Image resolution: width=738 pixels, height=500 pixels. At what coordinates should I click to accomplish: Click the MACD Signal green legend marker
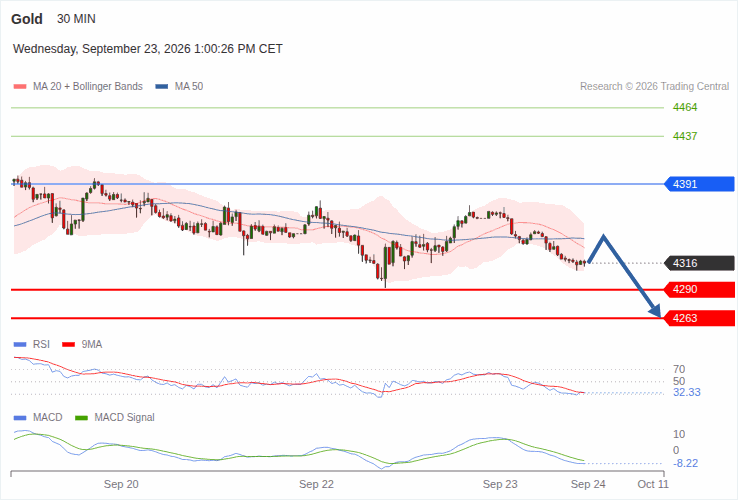point(81,418)
